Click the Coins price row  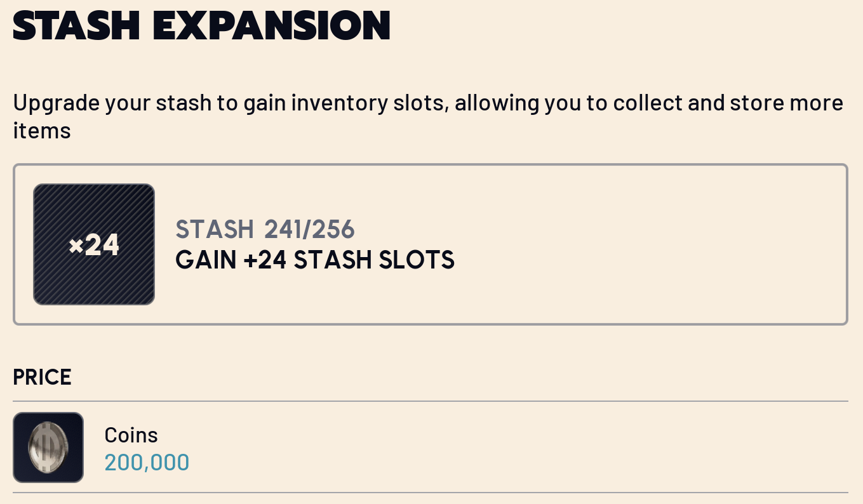(445, 448)
